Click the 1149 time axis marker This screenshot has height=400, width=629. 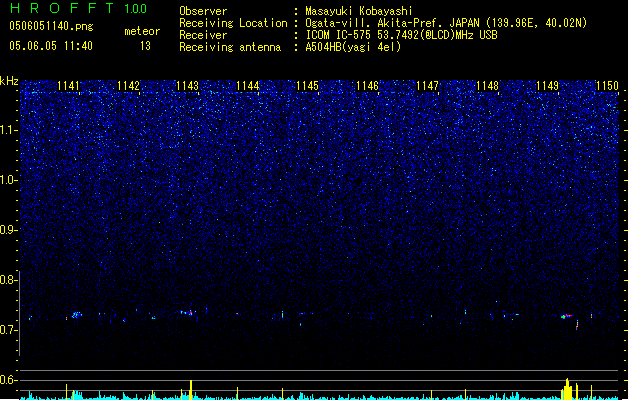(x=547, y=86)
